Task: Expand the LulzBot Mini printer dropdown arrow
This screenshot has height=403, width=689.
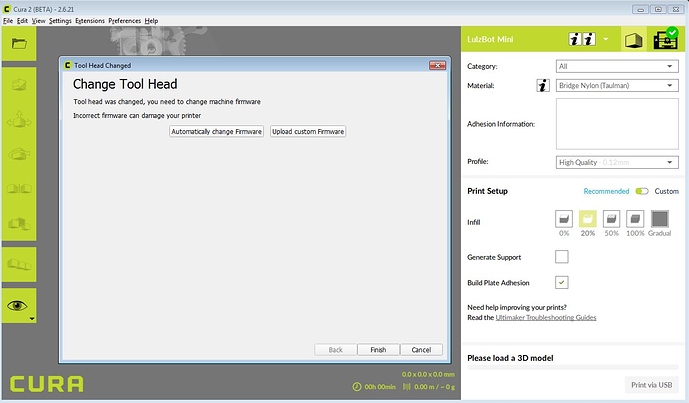Action: pyautogui.click(x=606, y=39)
